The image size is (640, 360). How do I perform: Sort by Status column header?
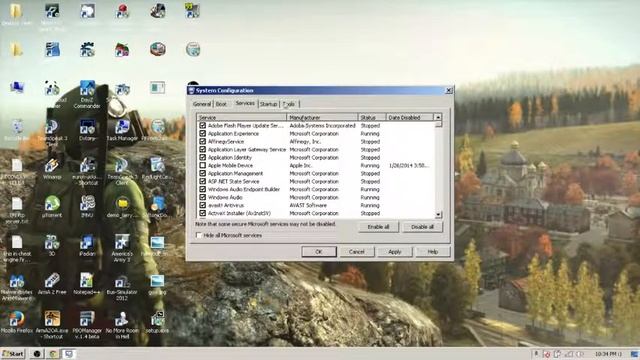click(372, 118)
